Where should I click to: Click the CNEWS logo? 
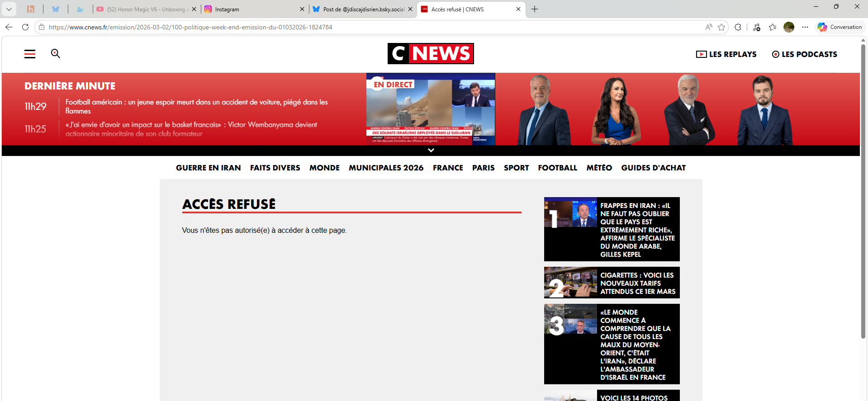pos(430,53)
